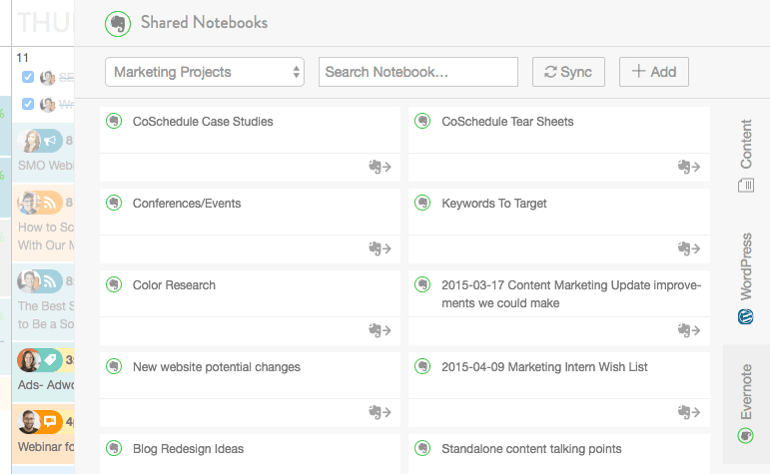The width and height of the screenshot is (770, 474).
Task: Open the Keywords To Target note
Action: (x=494, y=203)
